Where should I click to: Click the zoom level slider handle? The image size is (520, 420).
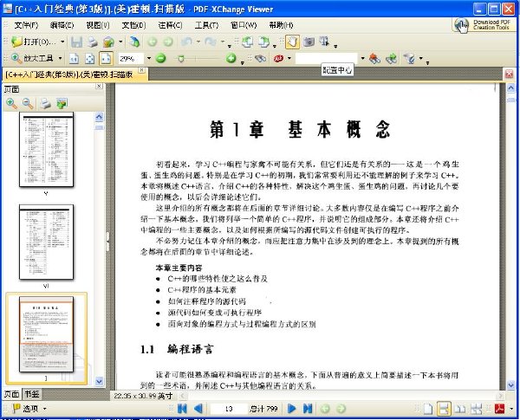pos(181,59)
